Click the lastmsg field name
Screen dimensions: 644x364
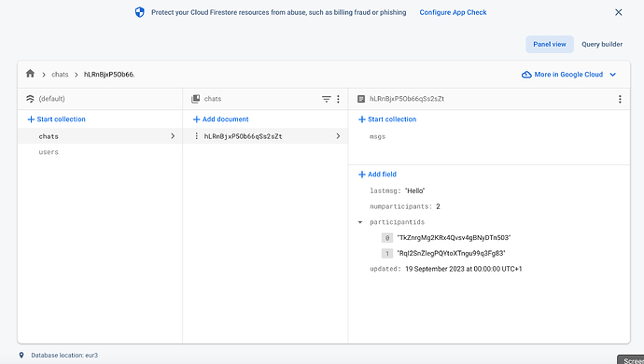(x=385, y=190)
